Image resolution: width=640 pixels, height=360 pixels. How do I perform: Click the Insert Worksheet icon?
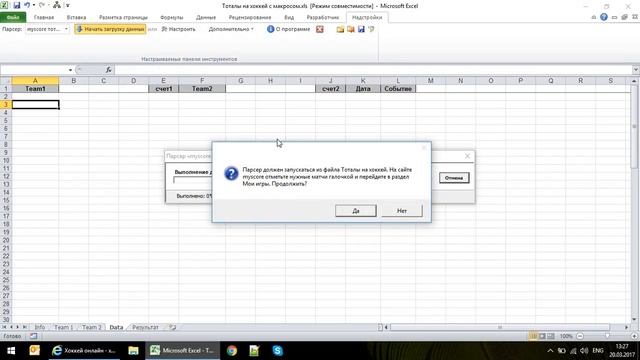coord(173,327)
